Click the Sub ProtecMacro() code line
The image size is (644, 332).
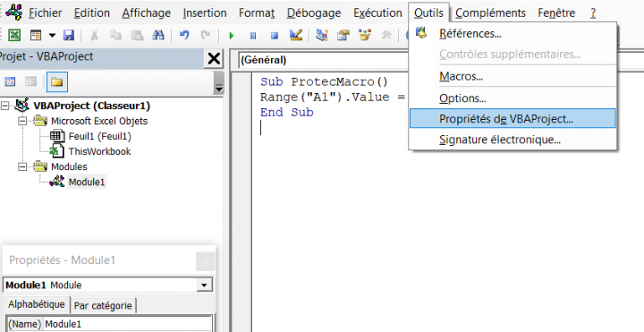[x=324, y=82]
